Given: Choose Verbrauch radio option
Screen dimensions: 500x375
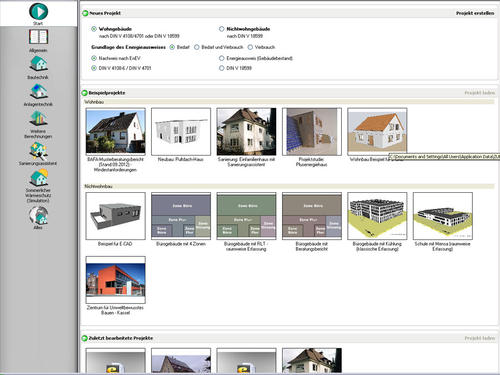Looking at the screenshot, I should pos(250,47).
